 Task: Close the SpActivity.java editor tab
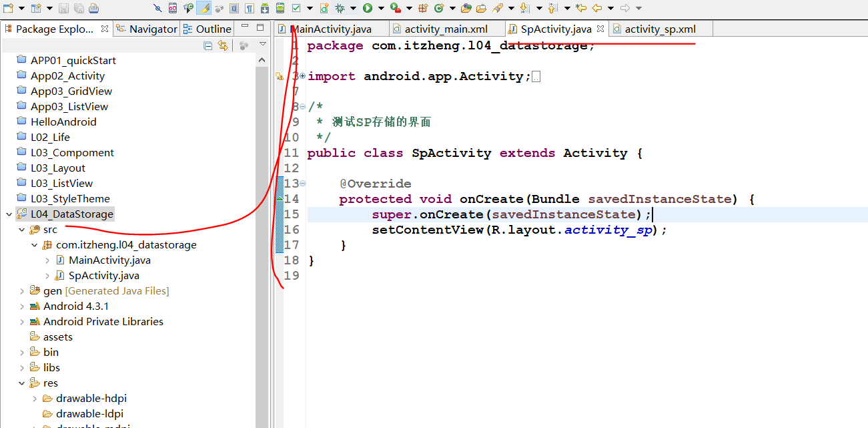(x=600, y=29)
